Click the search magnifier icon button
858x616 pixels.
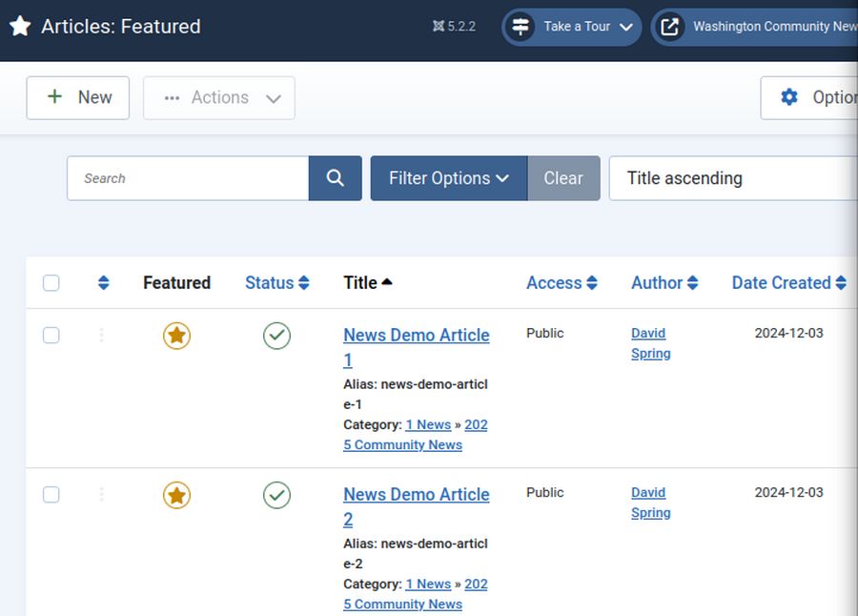pos(335,178)
